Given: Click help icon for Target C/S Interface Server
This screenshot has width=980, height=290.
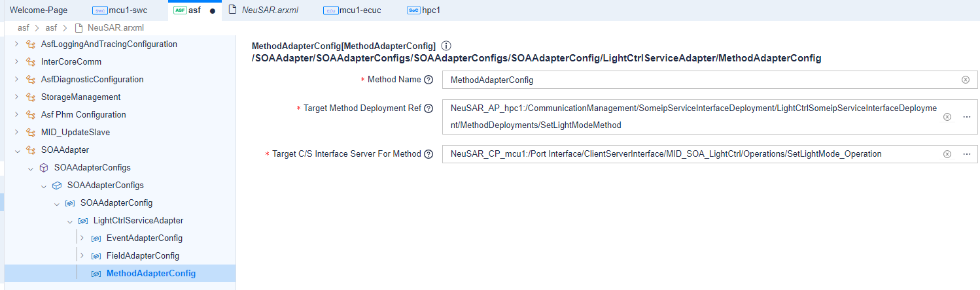Looking at the screenshot, I should tap(429, 154).
